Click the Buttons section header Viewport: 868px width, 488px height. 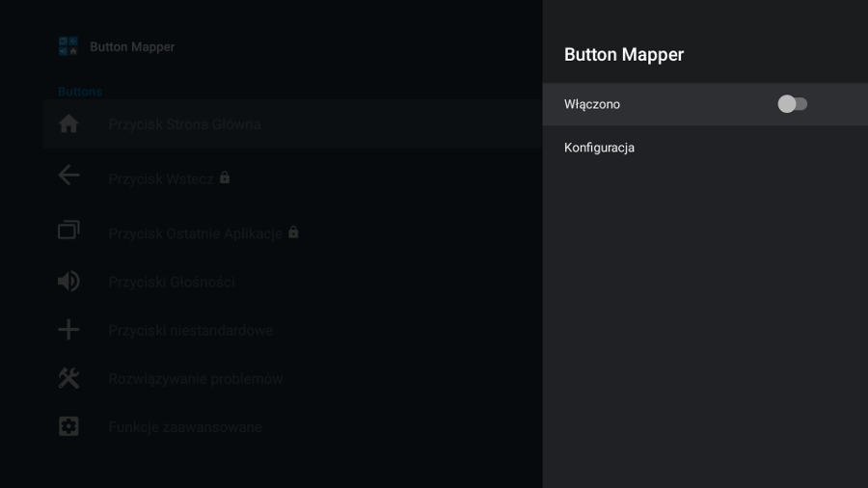(80, 92)
